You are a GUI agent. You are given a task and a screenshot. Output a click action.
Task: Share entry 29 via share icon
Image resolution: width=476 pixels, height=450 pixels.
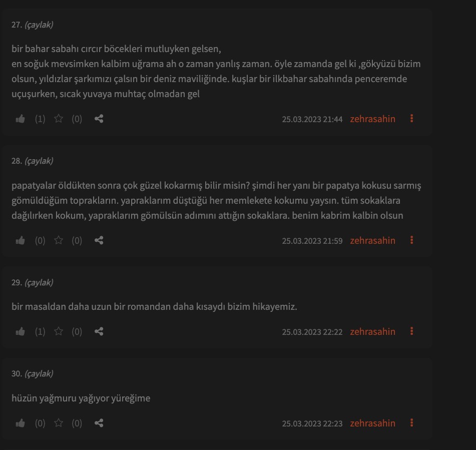tap(99, 331)
